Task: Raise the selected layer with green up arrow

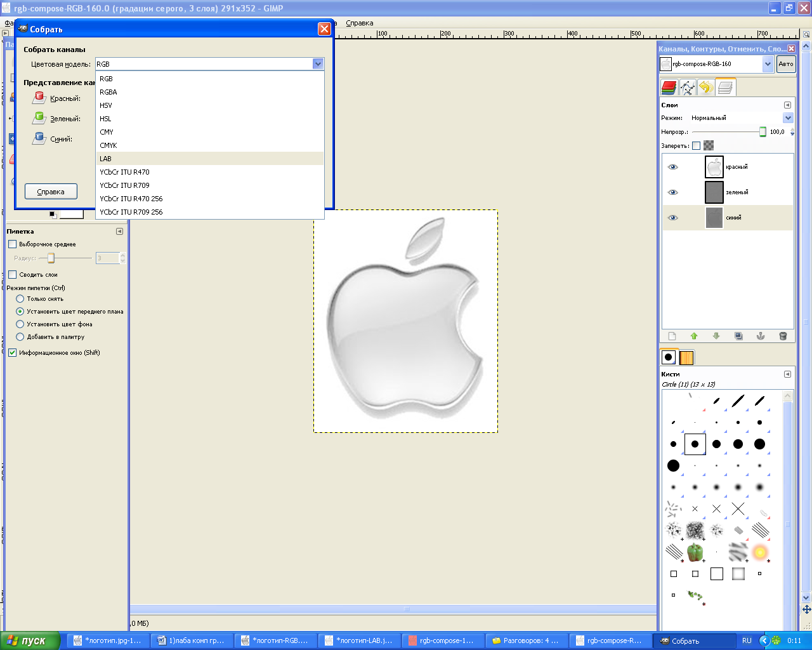Action: coord(694,336)
